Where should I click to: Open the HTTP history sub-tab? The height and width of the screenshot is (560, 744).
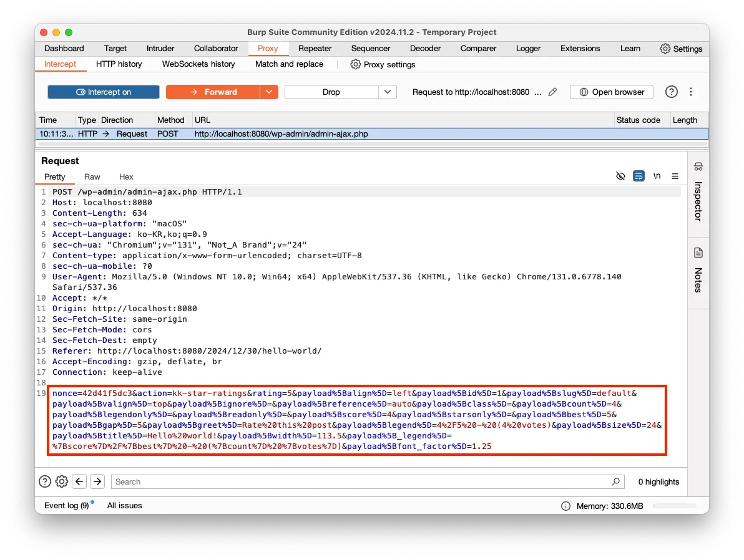119,64
